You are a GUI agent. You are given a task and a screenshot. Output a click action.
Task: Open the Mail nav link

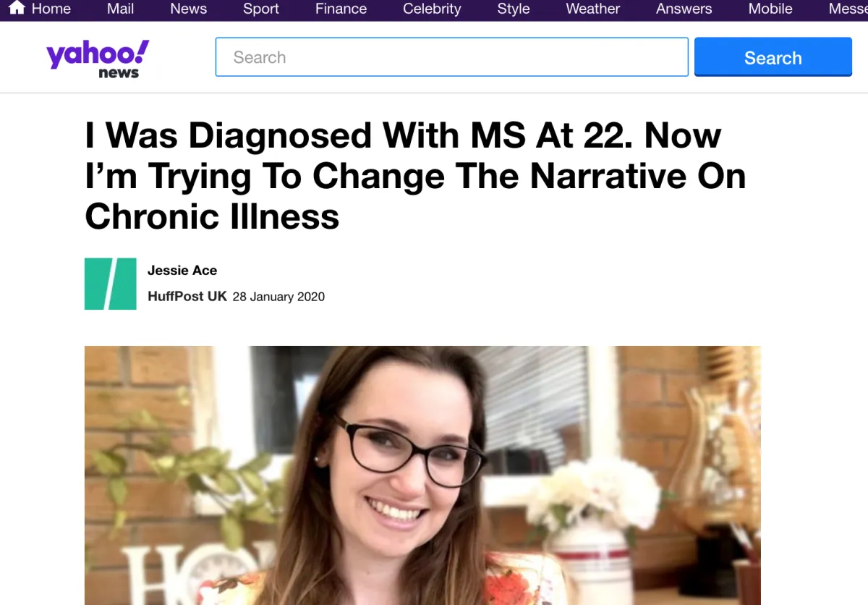coord(120,9)
